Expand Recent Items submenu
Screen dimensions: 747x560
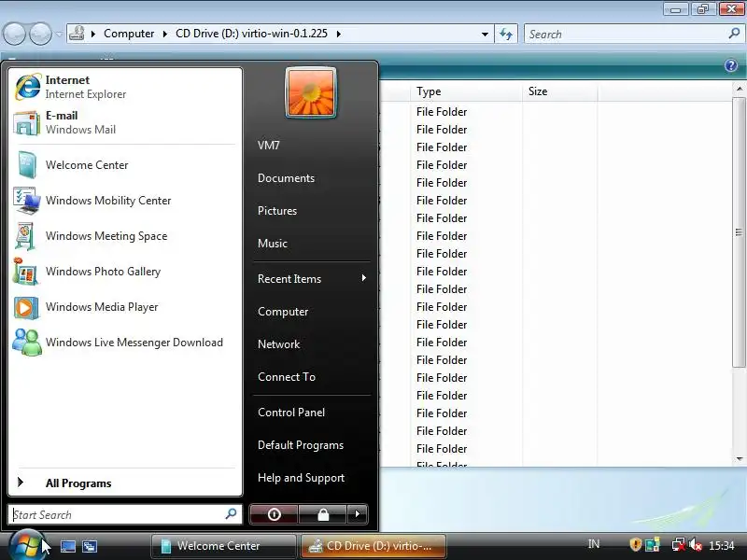pos(312,278)
